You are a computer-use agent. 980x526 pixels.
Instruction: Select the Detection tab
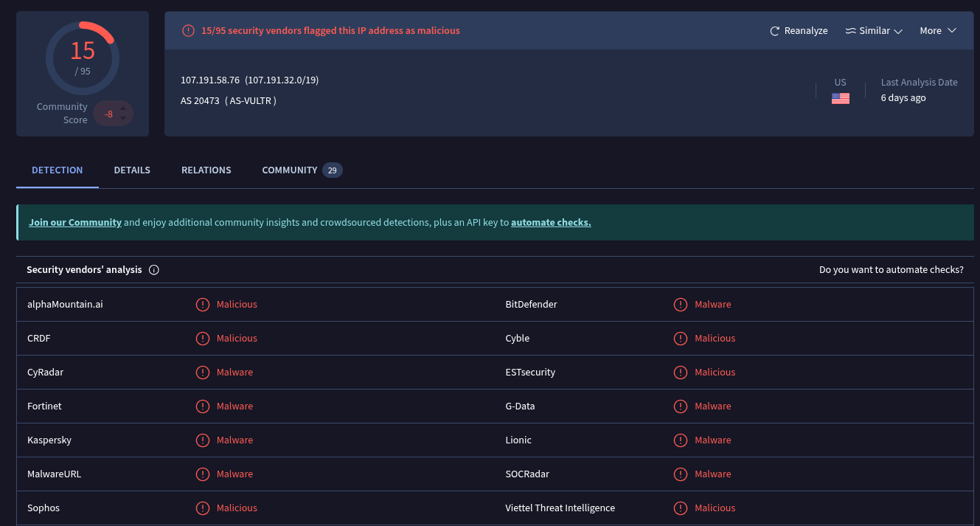click(58, 170)
